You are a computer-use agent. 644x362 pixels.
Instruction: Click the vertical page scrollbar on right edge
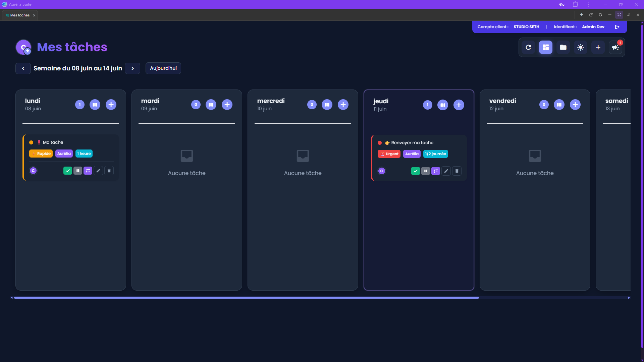click(x=642, y=186)
